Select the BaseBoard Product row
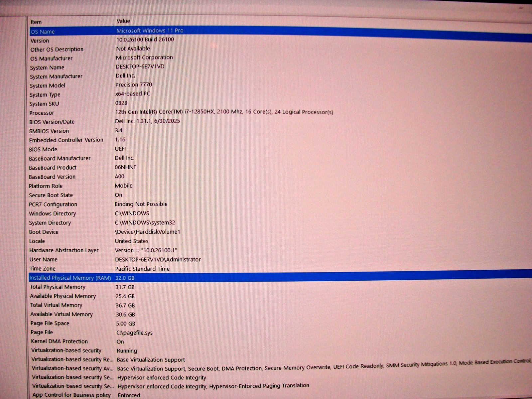532x399 pixels. (x=53, y=168)
